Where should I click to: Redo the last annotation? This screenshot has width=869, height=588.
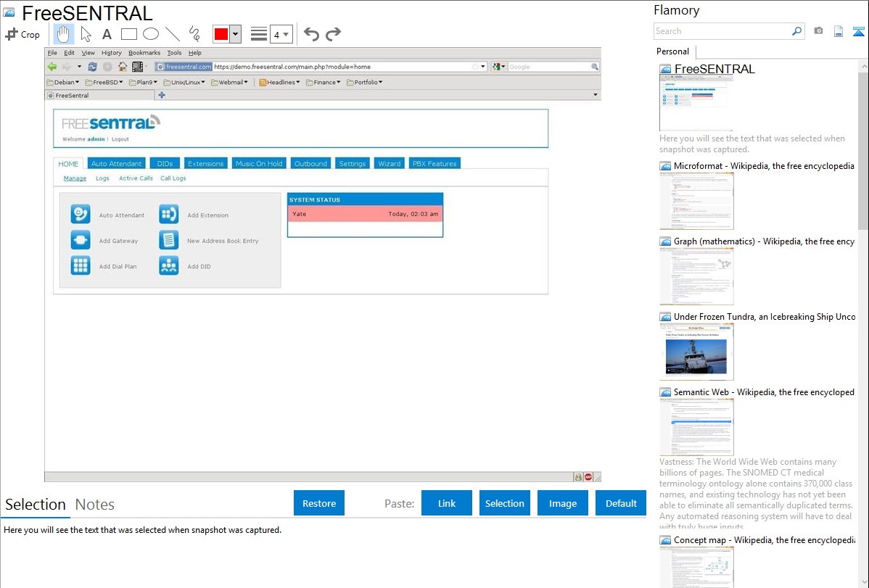pos(333,34)
